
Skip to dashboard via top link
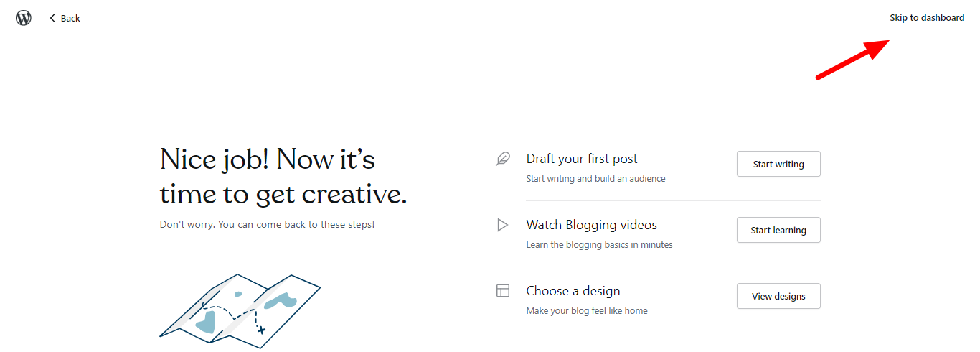click(927, 18)
